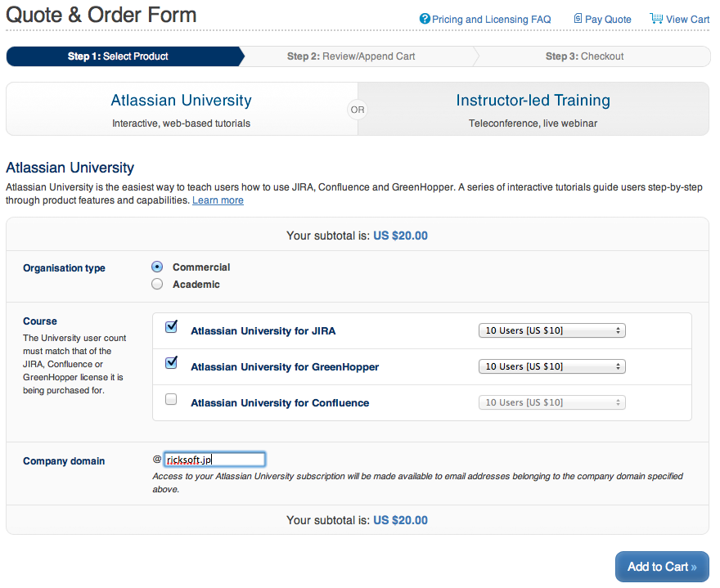Open user count dropdown for GreenHopper

(x=552, y=366)
